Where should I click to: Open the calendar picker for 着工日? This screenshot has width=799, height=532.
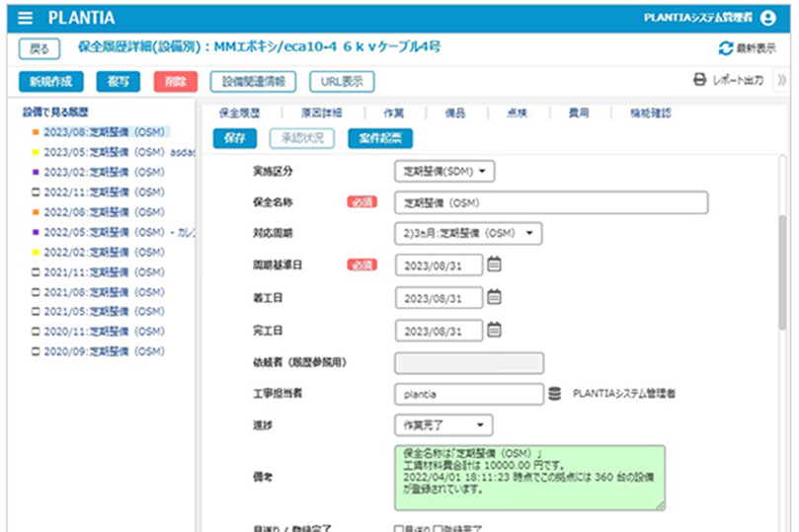tap(494, 297)
